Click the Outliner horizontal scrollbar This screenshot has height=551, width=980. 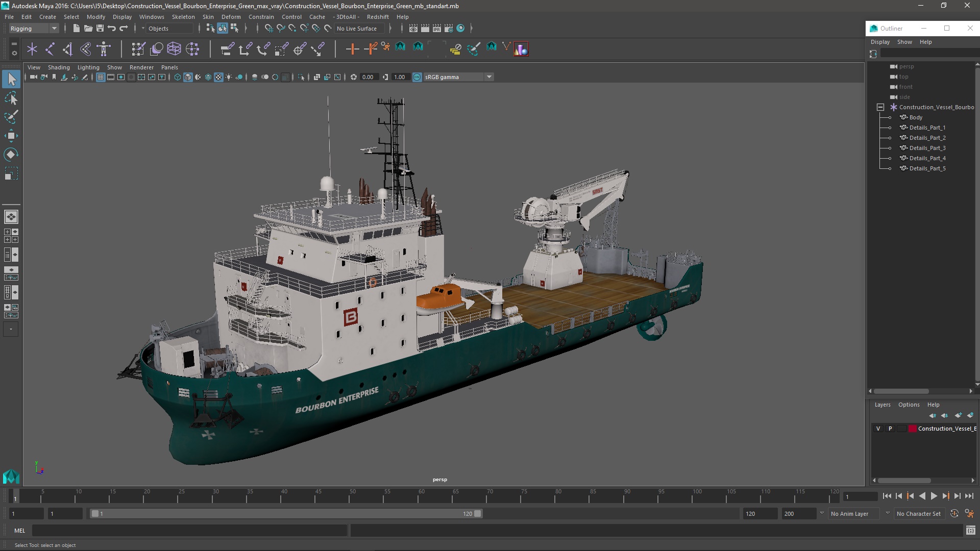[x=901, y=391]
